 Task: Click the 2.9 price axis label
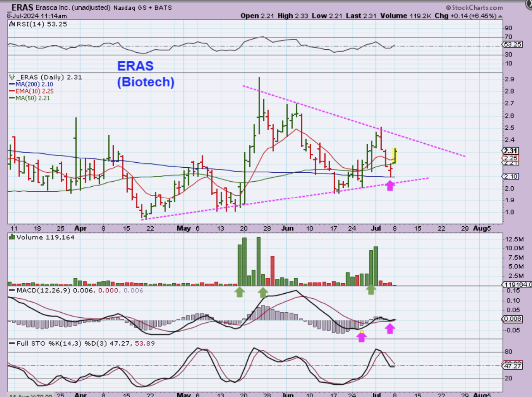click(509, 79)
